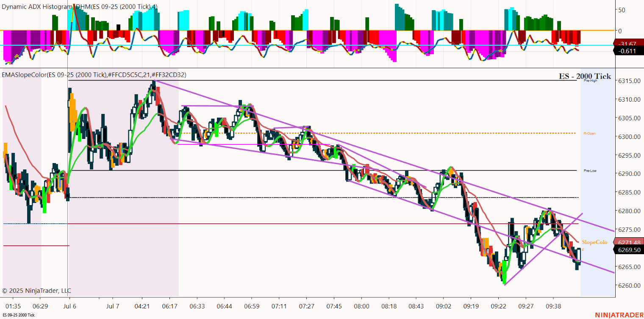644x319 pixels.
Task: Click the black 6269.50 current price marker
Action: tap(629, 250)
